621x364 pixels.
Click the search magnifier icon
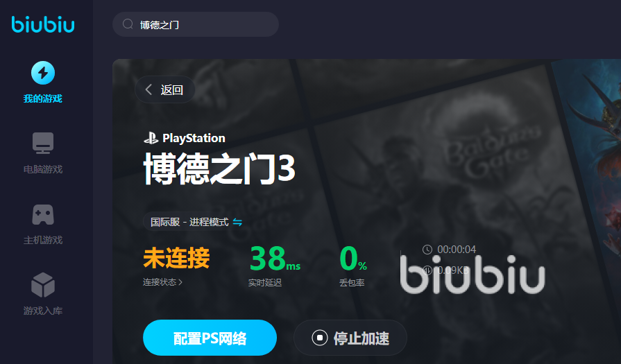[128, 24]
